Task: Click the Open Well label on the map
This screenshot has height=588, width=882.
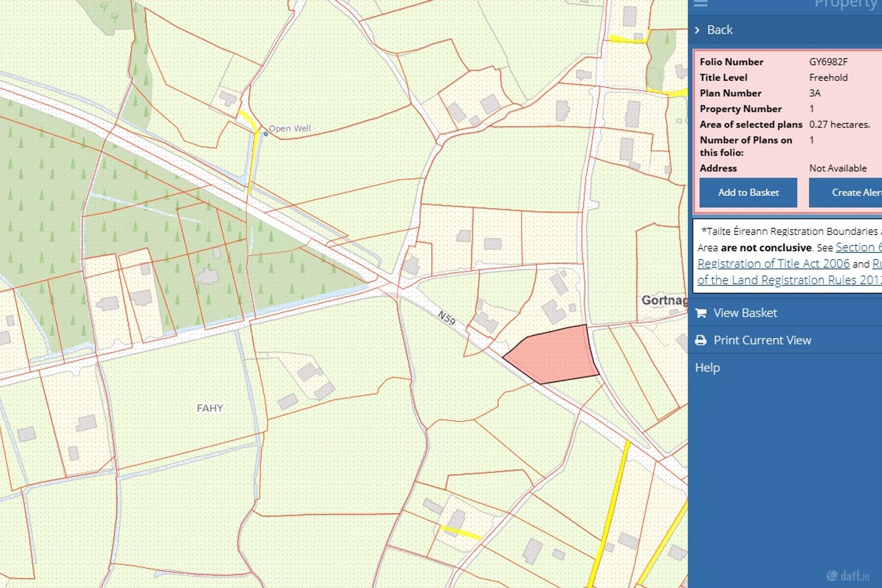Action: point(290,129)
